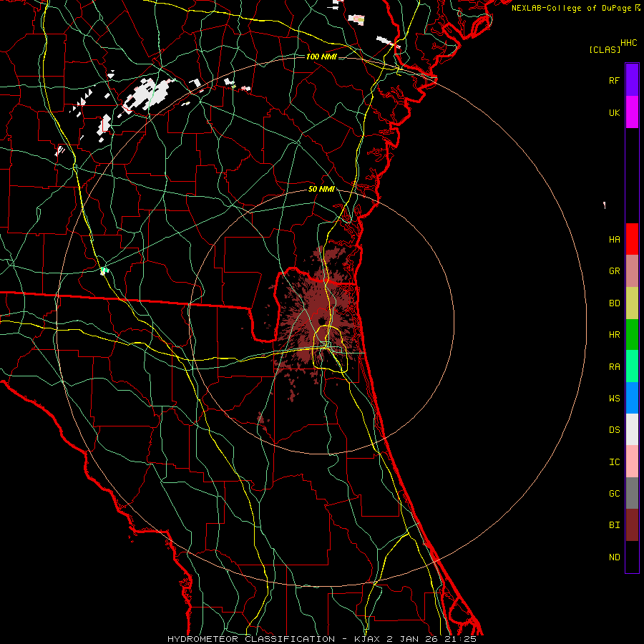The width and height of the screenshot is (644, 644).
Task: Click the UK magenta legend swatch
Action: coord(632,112)
